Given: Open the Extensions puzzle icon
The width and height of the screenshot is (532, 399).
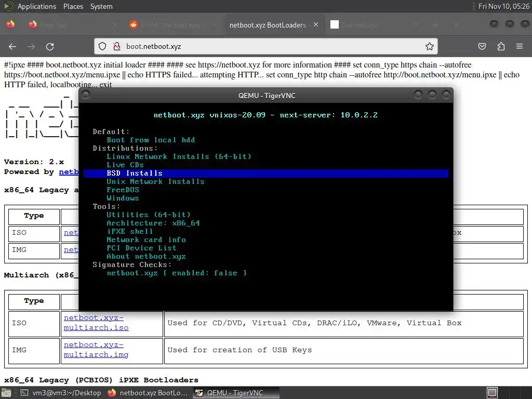Looking at the screenshot, I should click(501, 46).
